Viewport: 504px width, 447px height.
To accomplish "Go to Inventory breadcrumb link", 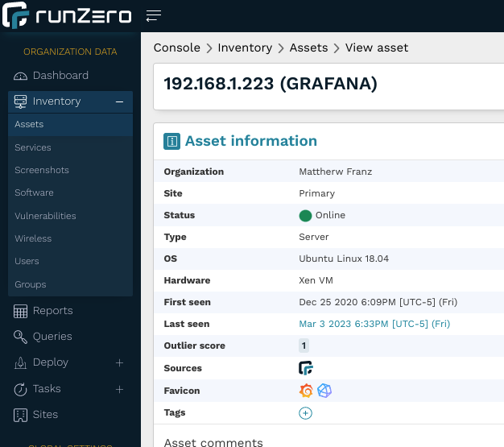I will pyautogui.click(x=245, y=48).
